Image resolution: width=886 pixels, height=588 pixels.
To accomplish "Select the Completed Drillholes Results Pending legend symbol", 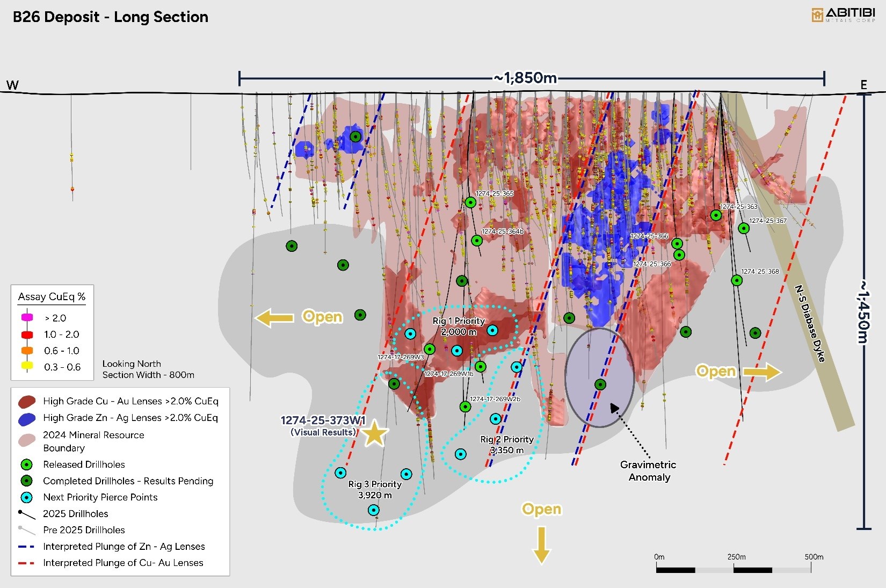I will point(26,481).
